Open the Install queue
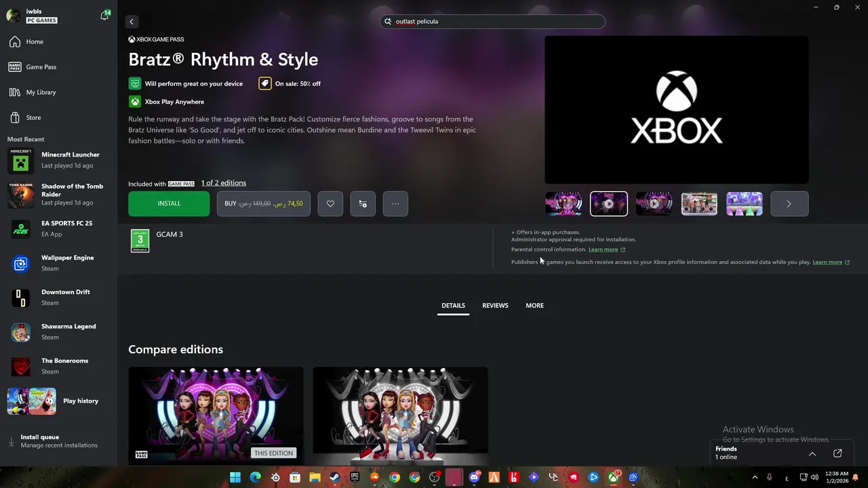This screenshot has width=868, height=488. click(58, 441)
